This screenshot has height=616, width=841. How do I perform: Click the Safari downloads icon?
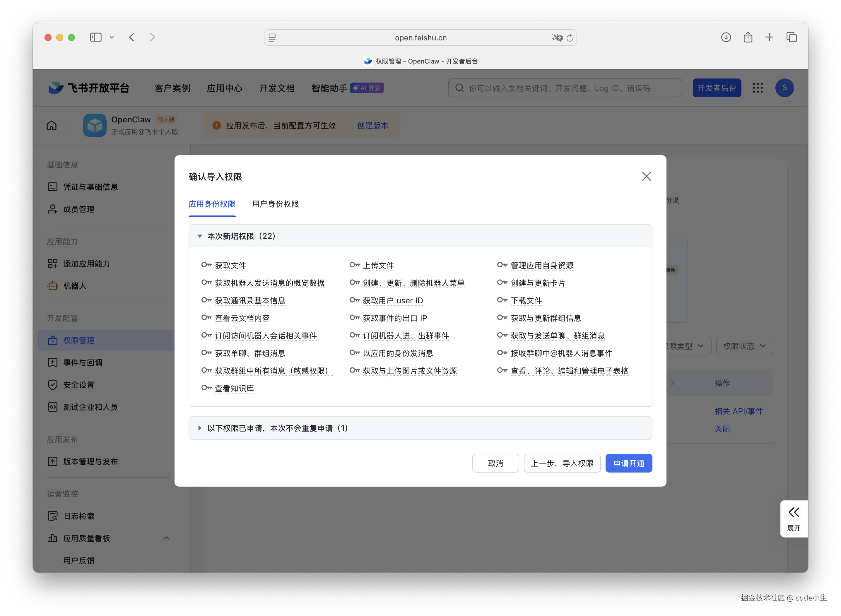[726, 37]
